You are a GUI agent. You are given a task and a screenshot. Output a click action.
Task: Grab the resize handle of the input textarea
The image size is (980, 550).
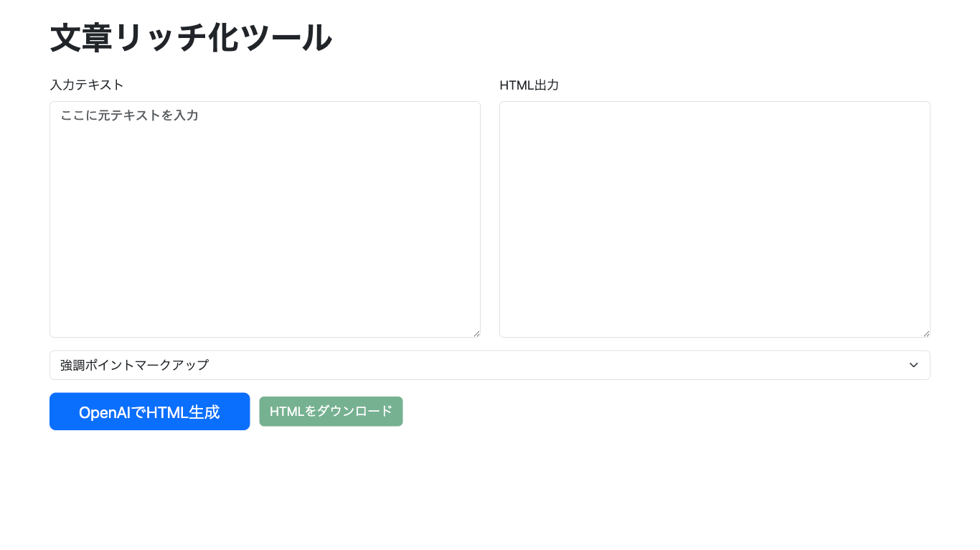476,333
